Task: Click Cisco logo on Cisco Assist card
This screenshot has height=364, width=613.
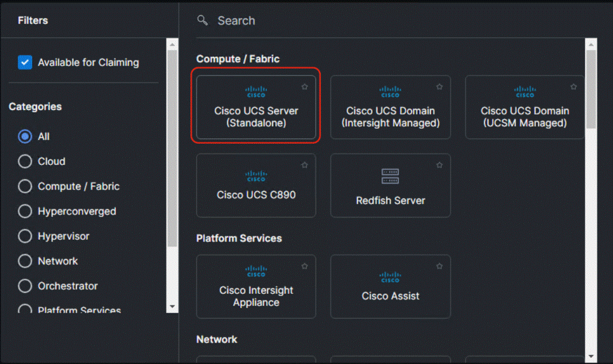Action: (x=390, y=277)
